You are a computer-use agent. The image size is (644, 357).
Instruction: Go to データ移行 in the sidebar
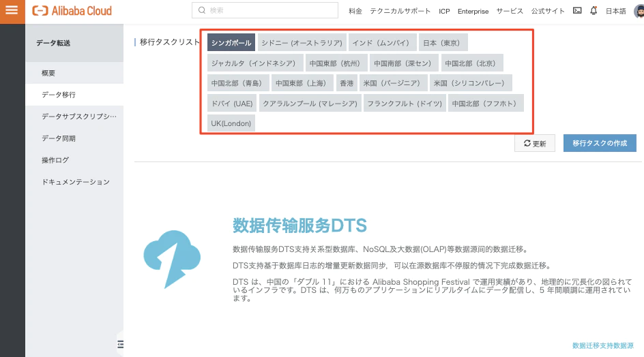coord(59,95)
